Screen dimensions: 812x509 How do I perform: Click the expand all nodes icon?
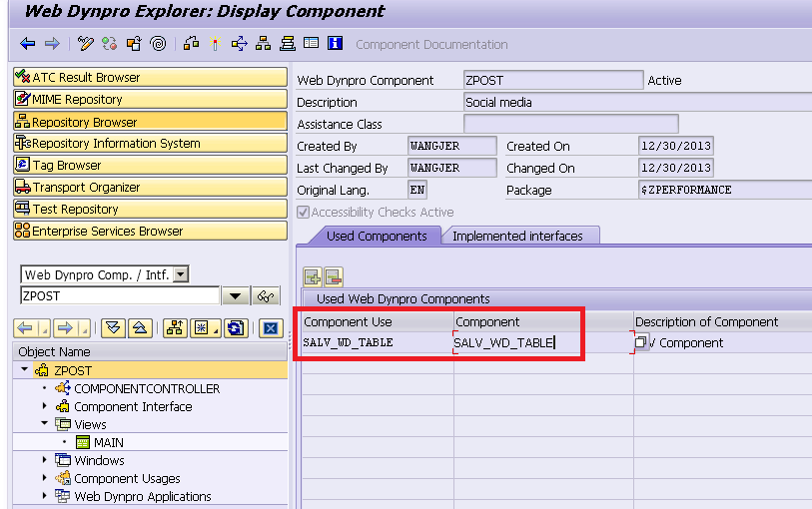pyautogui.click(x=114, y=328)
